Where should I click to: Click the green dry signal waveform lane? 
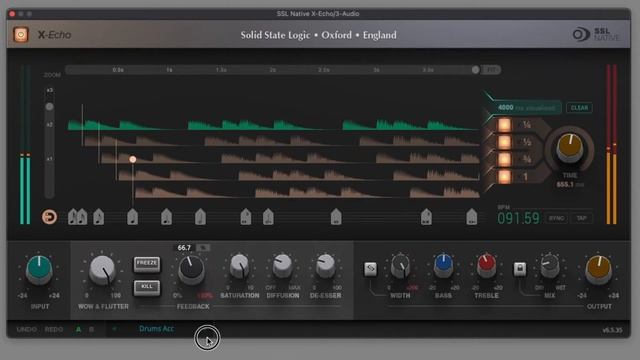273,124
